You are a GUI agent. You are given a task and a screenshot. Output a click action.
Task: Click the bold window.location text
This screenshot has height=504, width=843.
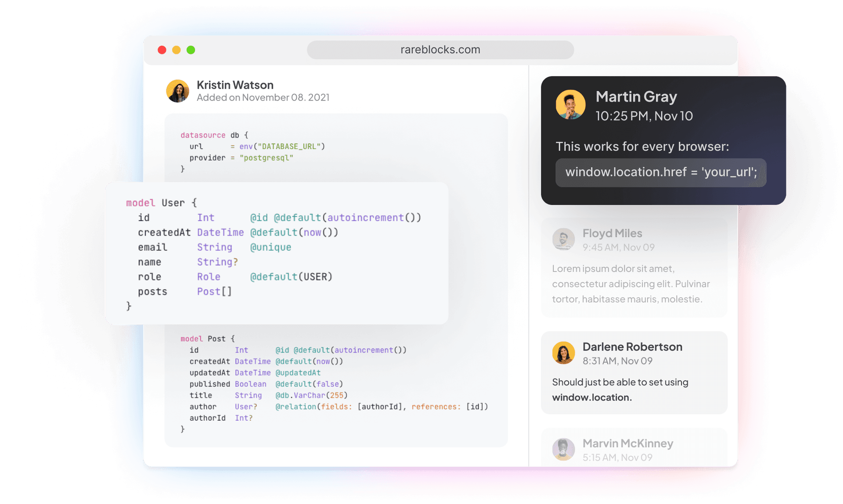tap(591, 397)
